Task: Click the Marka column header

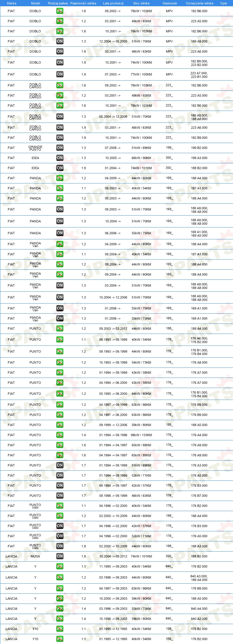Action: (x=12, y=3)
